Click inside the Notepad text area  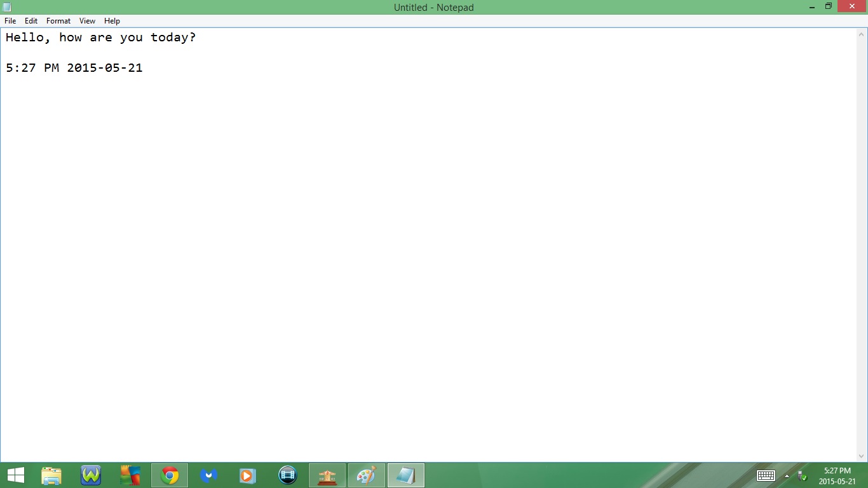click(x=381, y=191)
